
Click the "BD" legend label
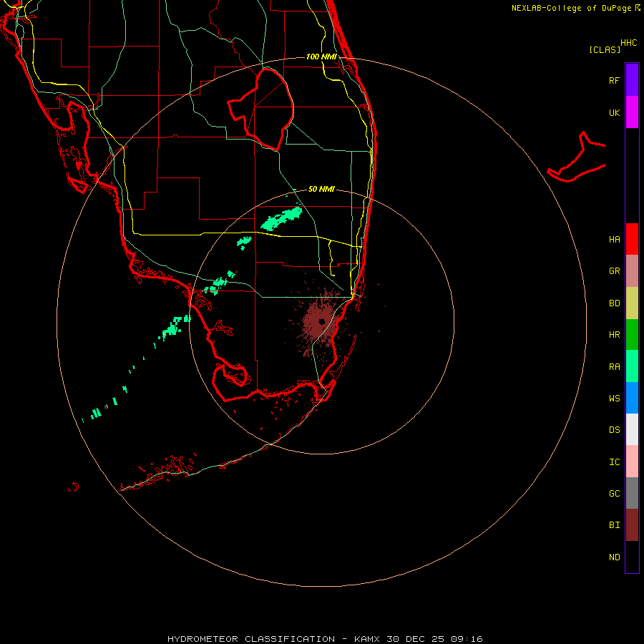(614, 303)
